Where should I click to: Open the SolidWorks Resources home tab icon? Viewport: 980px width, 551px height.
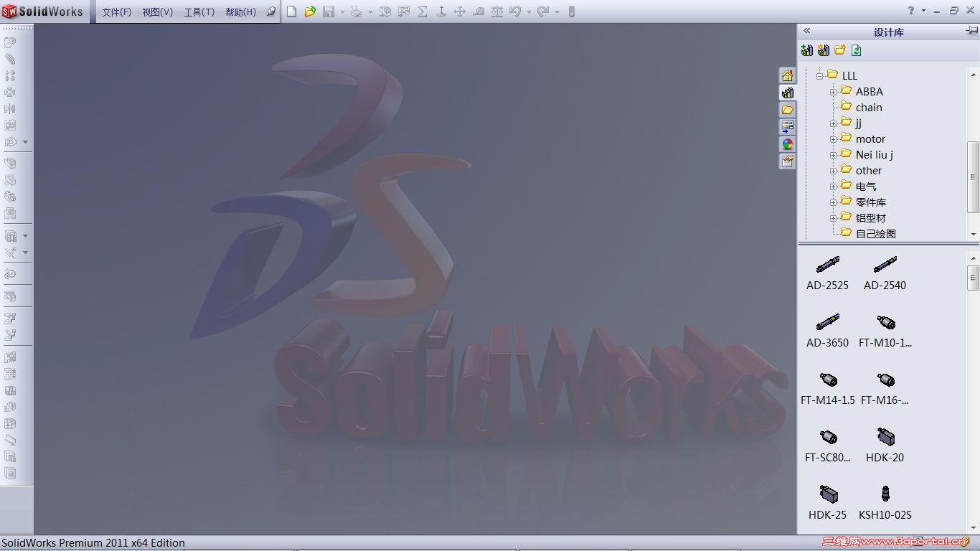(788, 75)
